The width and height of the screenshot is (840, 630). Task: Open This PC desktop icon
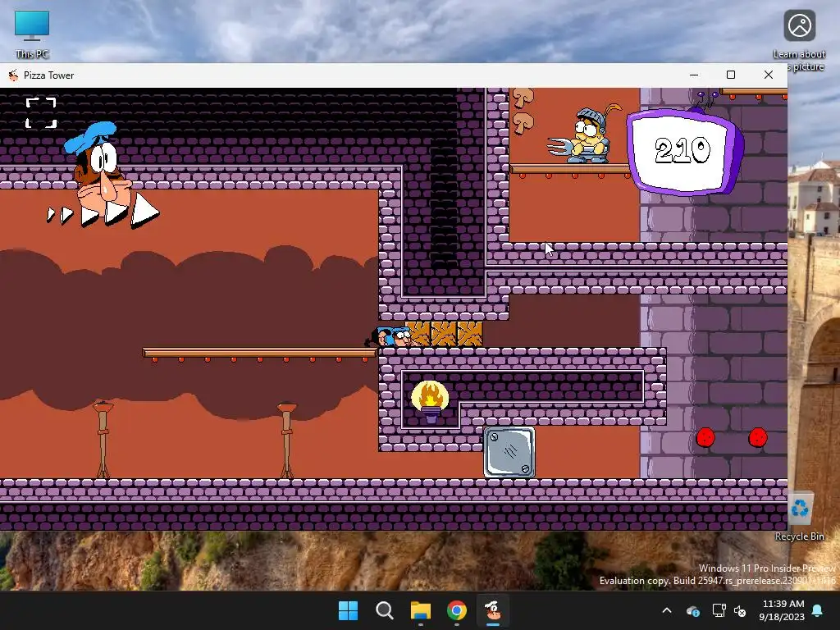pyautogui.click(x=32, y=34)
